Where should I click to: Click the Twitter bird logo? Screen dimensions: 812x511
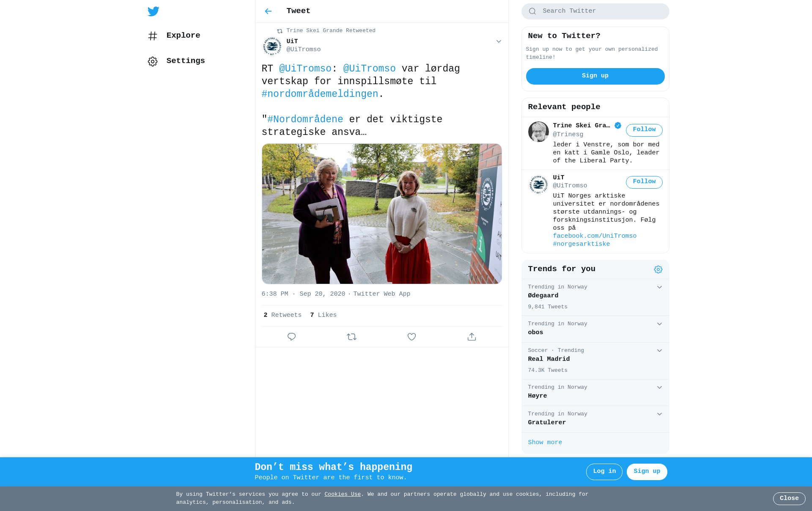click(154, 11)
